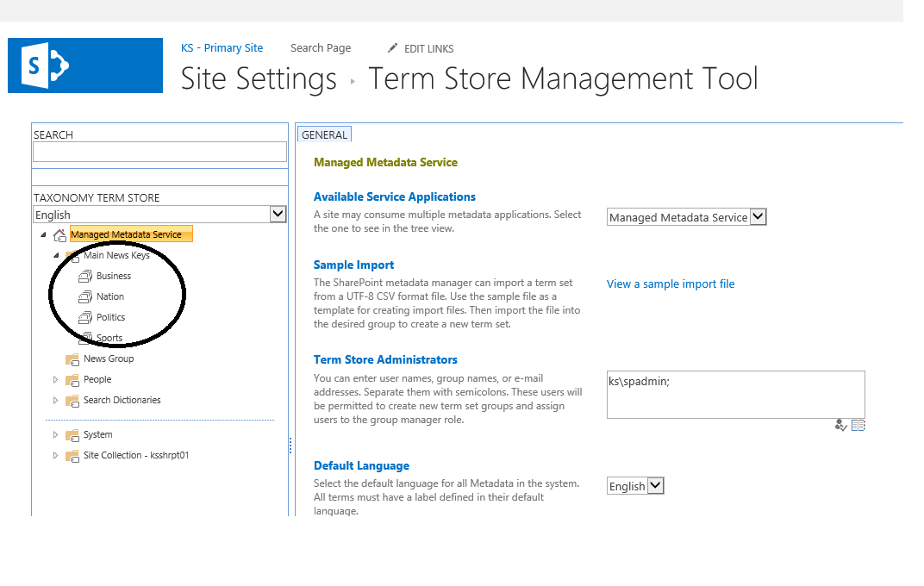Viewport: 924px width, 586px height.
Task: Expand the Search Dictionaries group
Action: (x=55, y=401)
